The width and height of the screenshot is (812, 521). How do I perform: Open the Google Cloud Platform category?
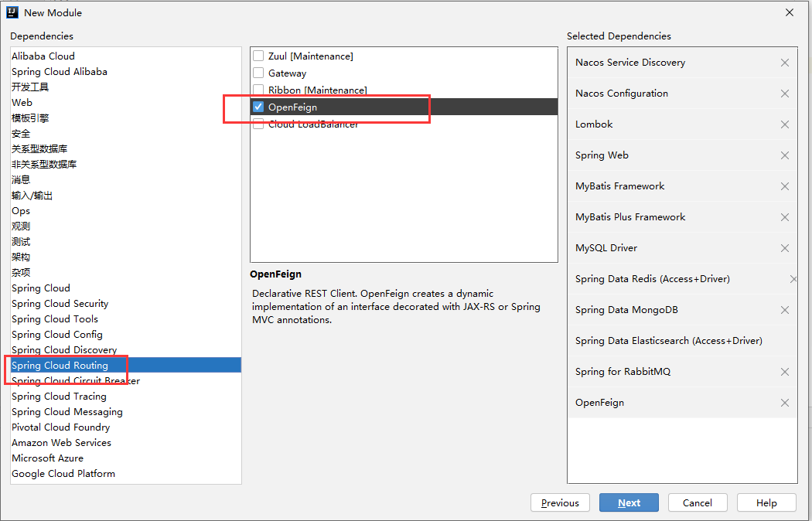pyautogui.click(x=126, y=474)
